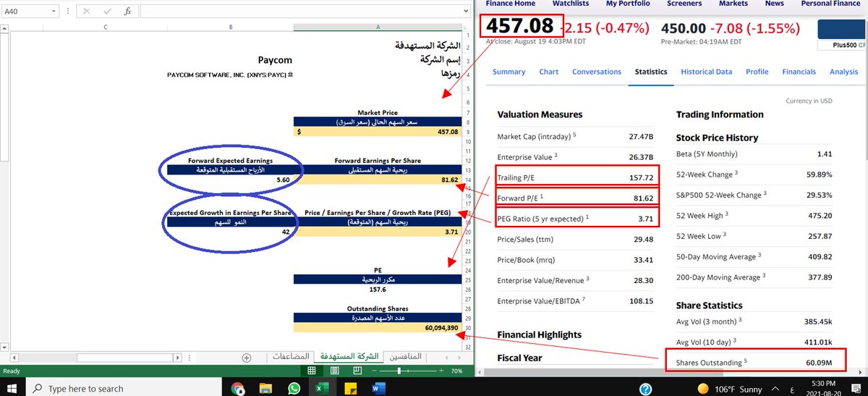Click the Windows taskbar search box
Image resolution: width=868 pixels, height=396 pixels.
point(127,388)
